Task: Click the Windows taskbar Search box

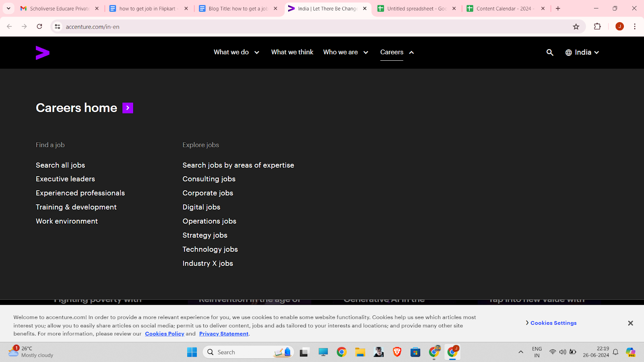Action: pyautogui.click(x=248, y=352)
